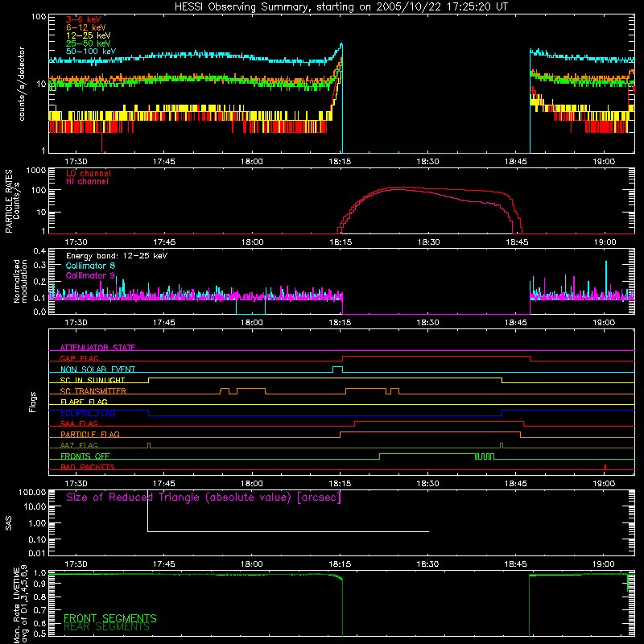The image size is (644, 644).
Task: Click the SC TRANSMITTER flag label
Action: tap(93, 391)
